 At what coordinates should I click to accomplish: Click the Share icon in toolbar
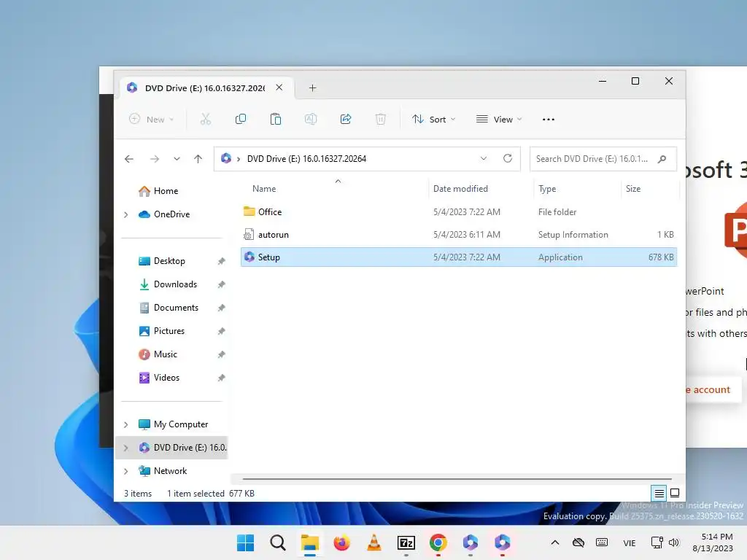345,119
